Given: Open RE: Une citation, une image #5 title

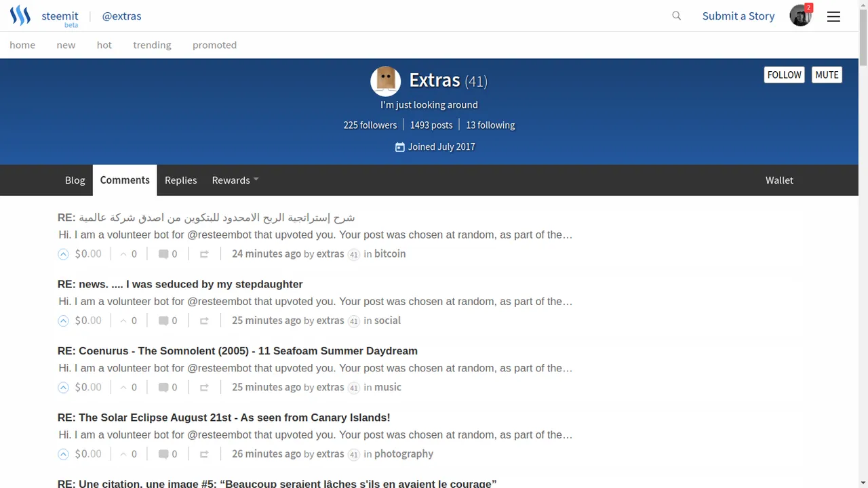Looking at the screenshot, I should click(277, 483).
